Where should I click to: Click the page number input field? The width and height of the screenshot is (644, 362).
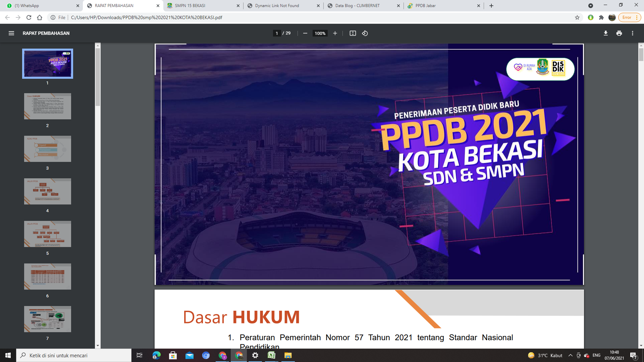coord(277,33)
